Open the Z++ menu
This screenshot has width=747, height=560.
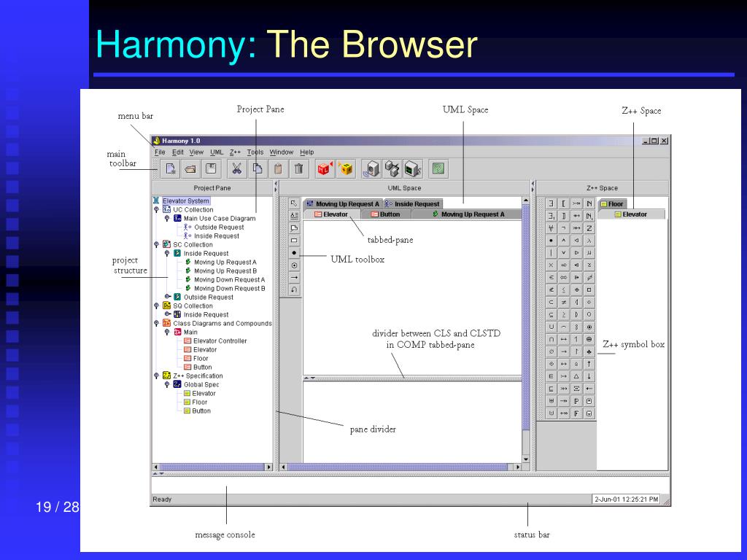[x=235, y=152]
